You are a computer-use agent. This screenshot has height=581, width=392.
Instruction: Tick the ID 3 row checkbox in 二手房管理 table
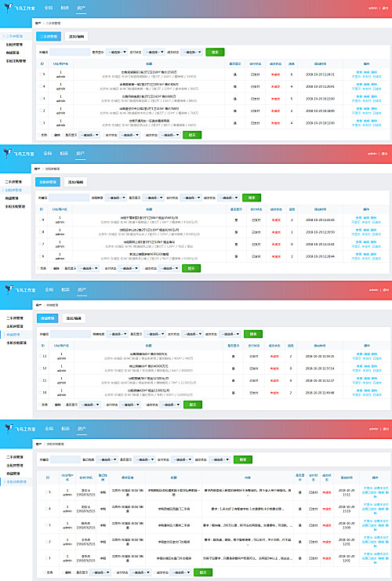click(41, 99)
